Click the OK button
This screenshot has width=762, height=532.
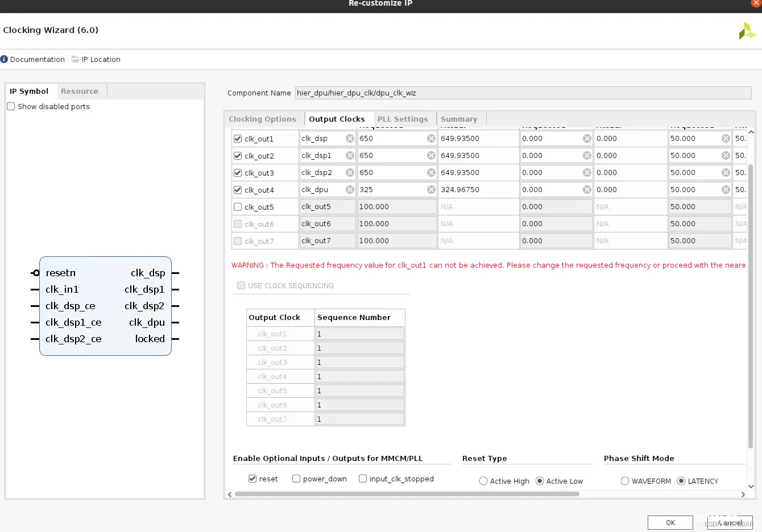point(670,523)
